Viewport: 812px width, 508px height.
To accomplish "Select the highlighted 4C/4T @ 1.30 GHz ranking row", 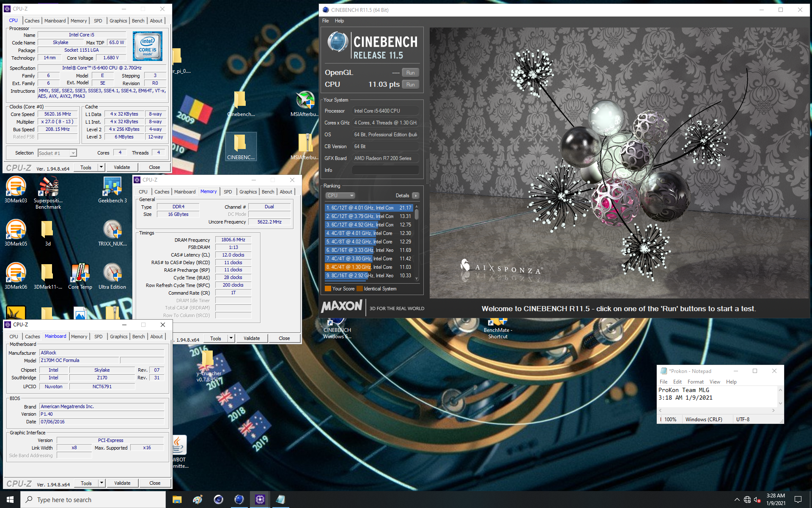I will click(x=369, y=267).
